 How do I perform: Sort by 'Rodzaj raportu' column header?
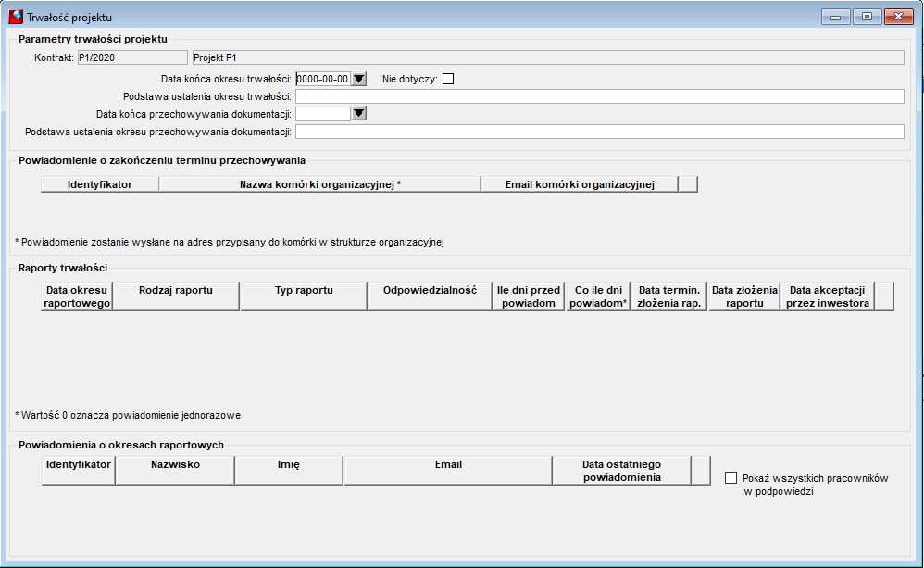click(176, 297)
